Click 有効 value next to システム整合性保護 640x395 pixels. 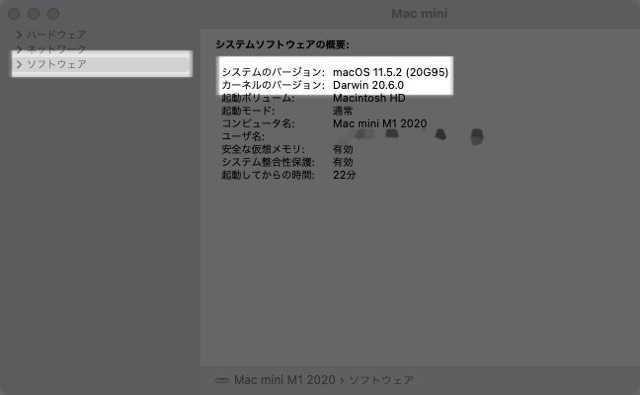pyautogui.click(x=342, y=162)
